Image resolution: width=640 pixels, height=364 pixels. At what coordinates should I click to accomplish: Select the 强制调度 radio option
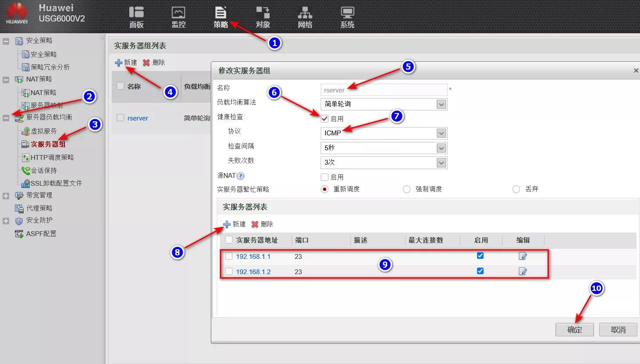tap(407, 189)
